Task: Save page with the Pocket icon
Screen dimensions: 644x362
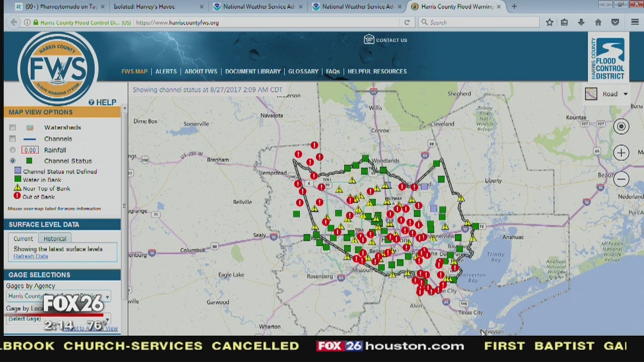Action: [615, 23]
